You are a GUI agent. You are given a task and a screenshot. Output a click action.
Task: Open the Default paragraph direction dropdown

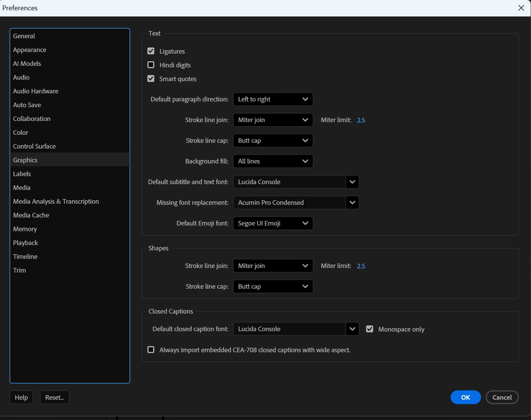(x=273, y=99)
